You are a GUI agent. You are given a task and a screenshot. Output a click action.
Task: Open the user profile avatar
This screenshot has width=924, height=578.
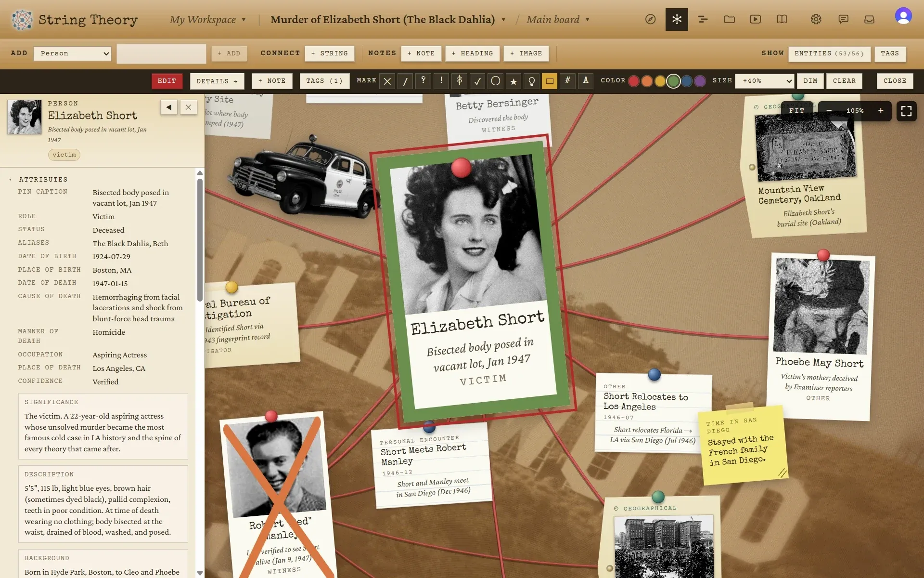(x=903, y=16)
